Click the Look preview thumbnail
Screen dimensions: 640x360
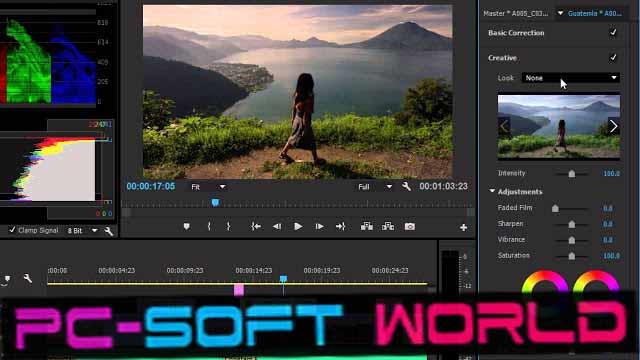pos(559,127)
